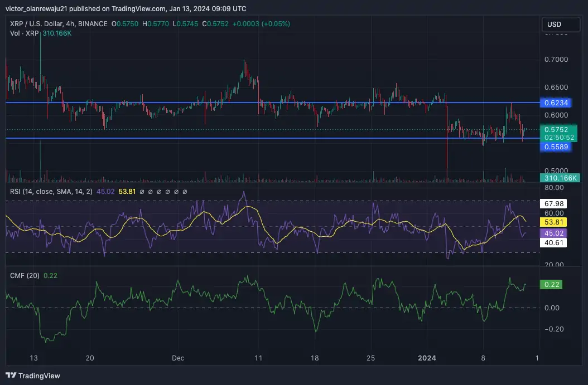The width and height of the screenshot is (588, 385).
Task: Click the TradingView logo at the bottom
Action: (33, 376)
